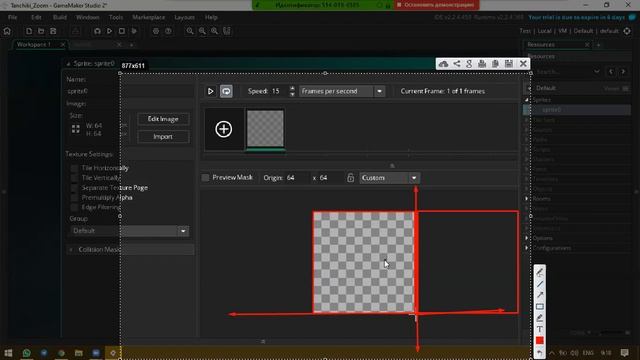The width and height of the screenshot is (640, 360).
Task: Start the Debug bug icon
Action: point(97,31)
